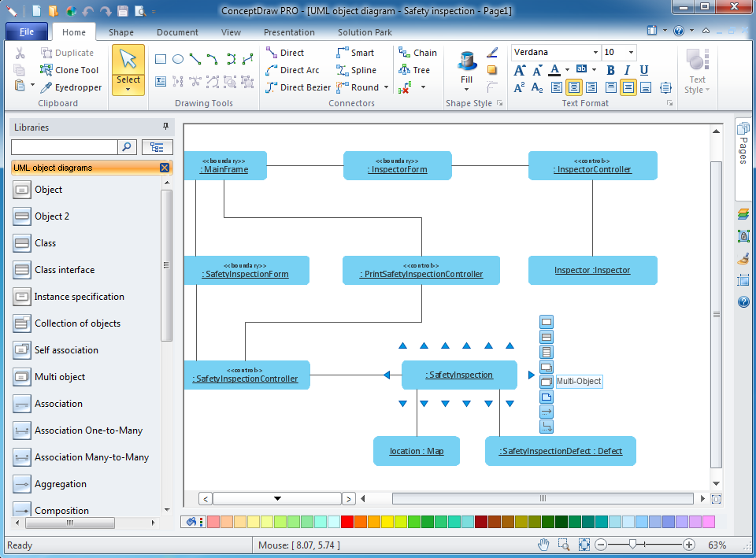The height and width of the screenshot is (558, 756).
Task: Click the line pen style icon
Action: pyautogui.click(x=491, y=53)
